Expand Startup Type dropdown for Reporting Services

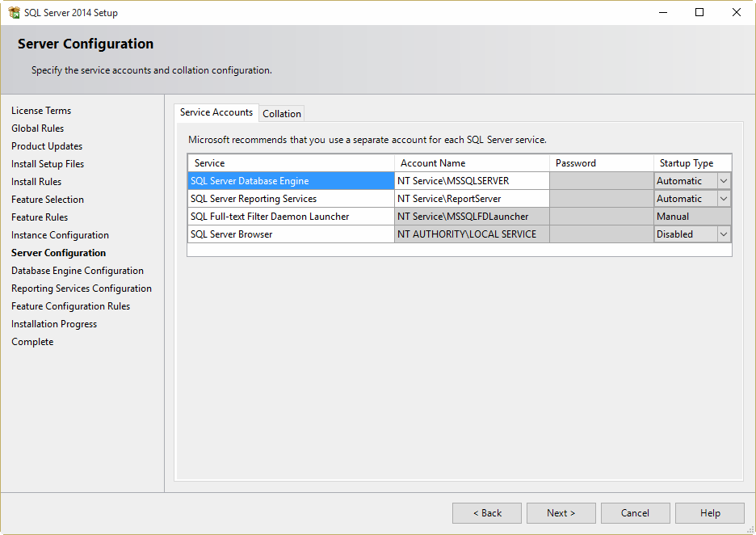click(x=724, y=199)
